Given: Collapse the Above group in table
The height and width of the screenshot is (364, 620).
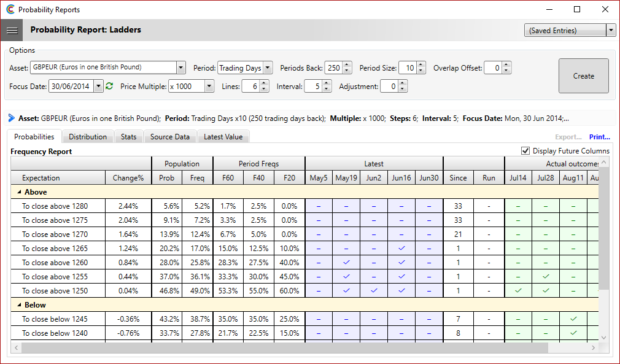Looking at the screenshot, I should 18,192.
